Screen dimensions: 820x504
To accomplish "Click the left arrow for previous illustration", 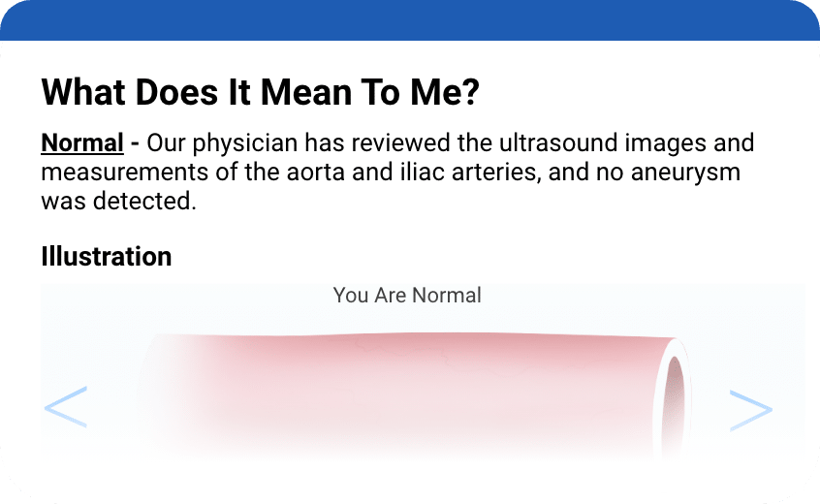I will point(66,408).
